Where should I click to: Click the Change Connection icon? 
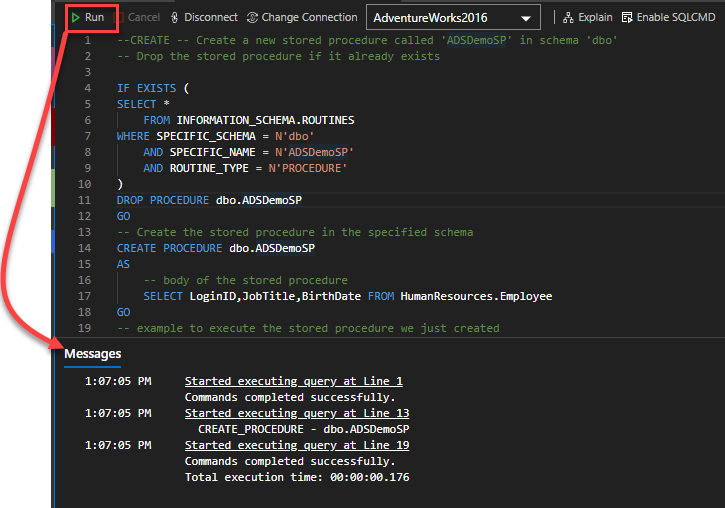coord(252,18)
